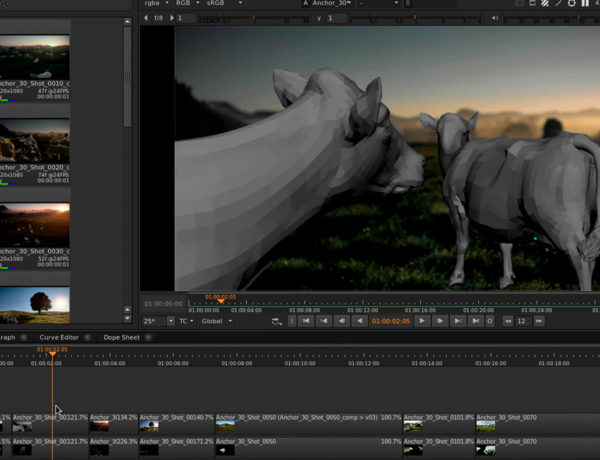
Task: Toggle the playback loop mode
Action: pyautogui.click(x=277, y=321)
